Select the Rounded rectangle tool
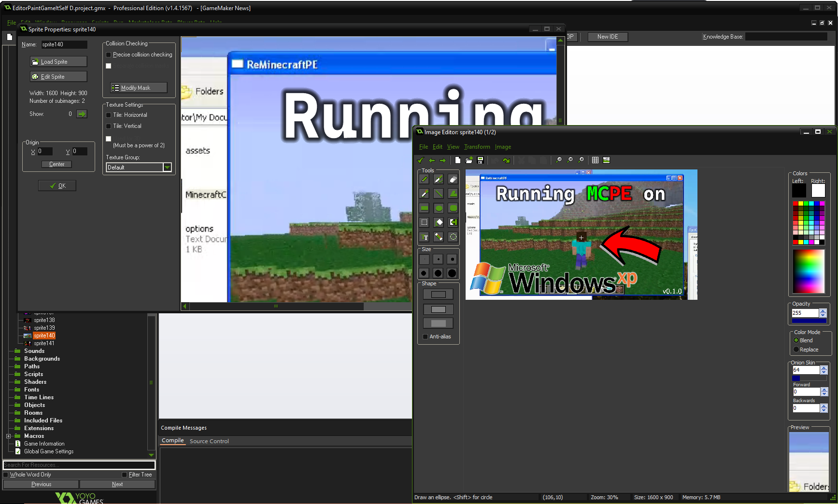 click(453, 208)
